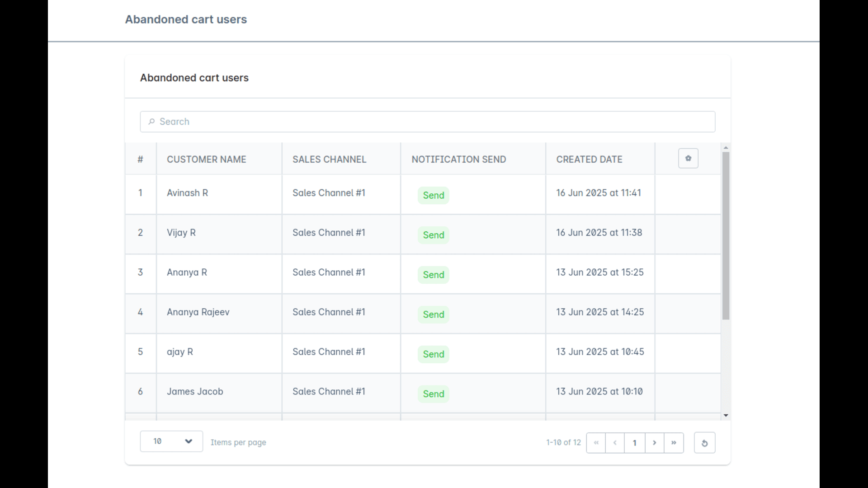The width and height of the screenshot is (868, 488).
Task: Go to first page double-chevron icon
Action: point(596,443)
